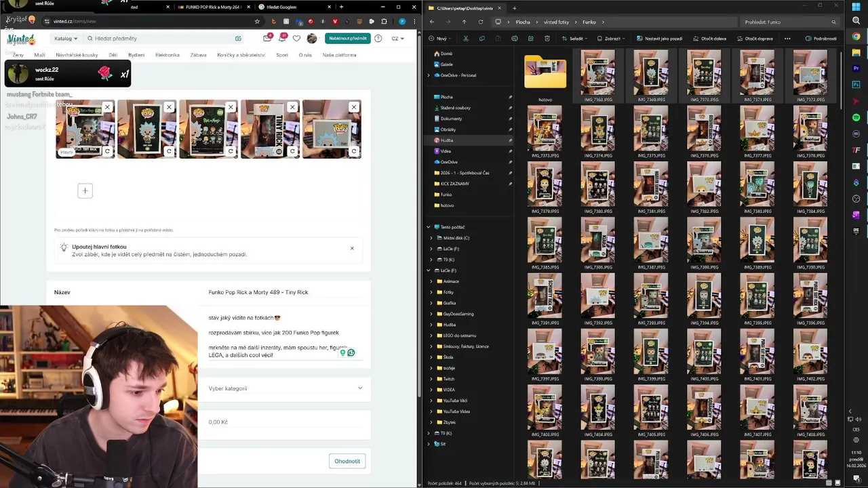The image size is (868, 488).
Task: Click the price field 0,00 Kč
Action: coord(285,422)
